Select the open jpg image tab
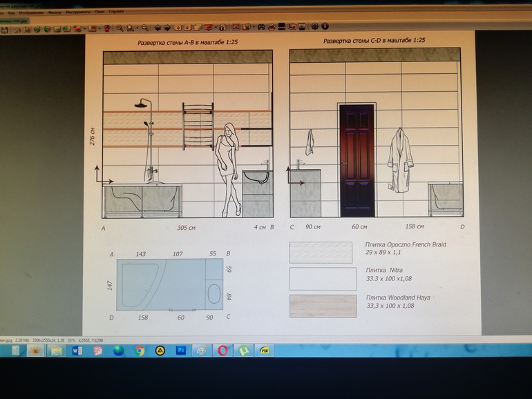532x399 pixels. point(14,21)
